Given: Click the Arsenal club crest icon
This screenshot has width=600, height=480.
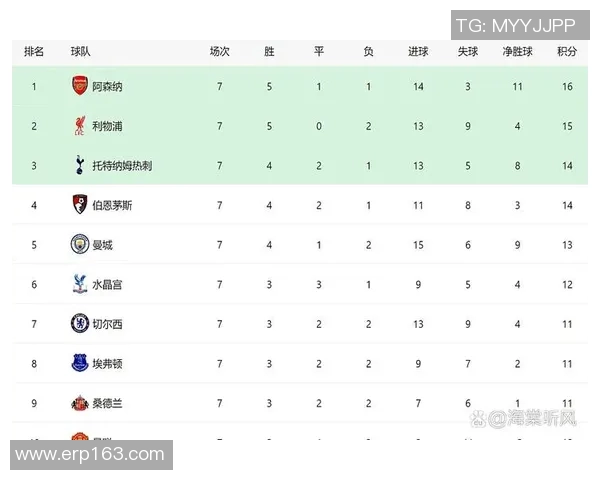Looking at the screenshot, I should point(80,87).
